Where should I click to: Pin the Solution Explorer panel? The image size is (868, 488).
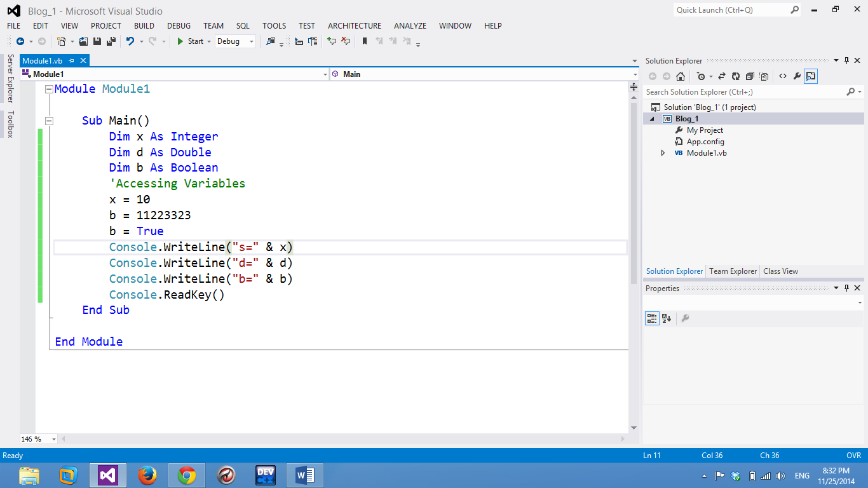[846, 60]
